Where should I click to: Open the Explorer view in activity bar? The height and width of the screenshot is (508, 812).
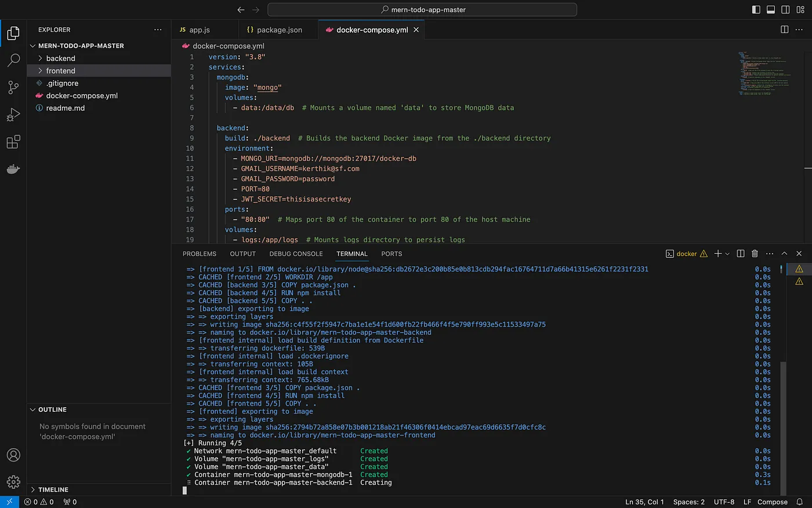[13, 33]
